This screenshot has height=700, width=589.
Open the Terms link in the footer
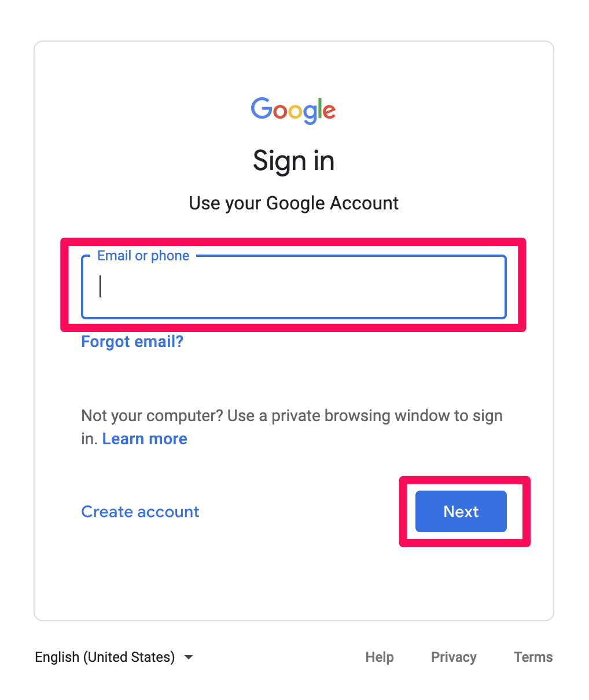tap(533, 657)
